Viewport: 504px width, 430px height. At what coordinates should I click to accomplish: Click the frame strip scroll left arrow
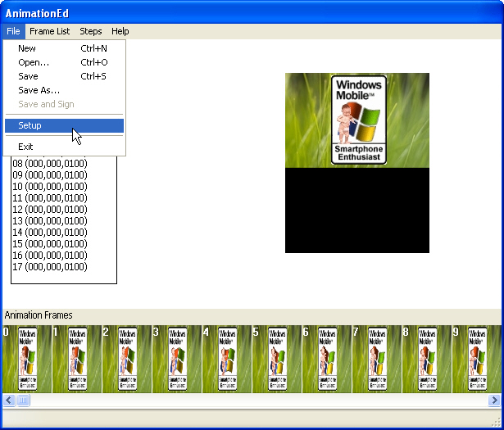coord(9,401)
